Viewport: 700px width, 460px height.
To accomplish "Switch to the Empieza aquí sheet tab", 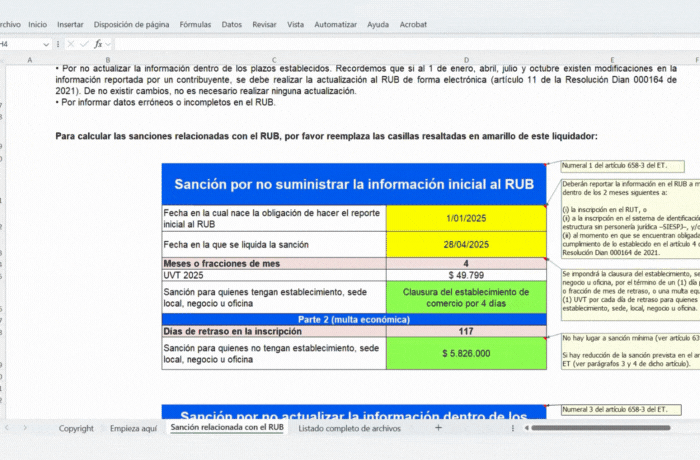I will tap(133, 428).
